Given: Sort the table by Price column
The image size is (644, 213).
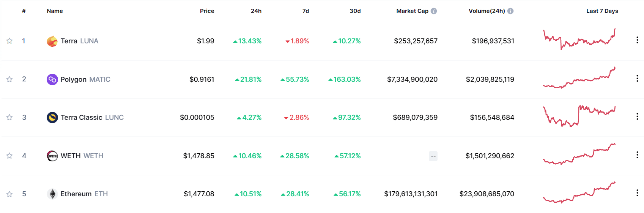Looking at the screenshot, I should pos(207,11).
